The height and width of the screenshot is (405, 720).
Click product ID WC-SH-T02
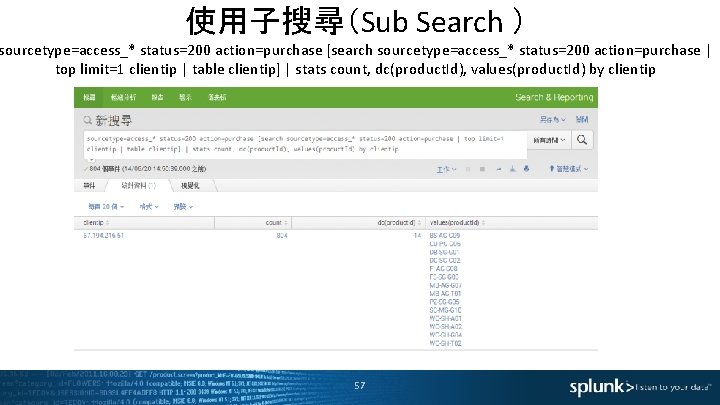[445, 343]
